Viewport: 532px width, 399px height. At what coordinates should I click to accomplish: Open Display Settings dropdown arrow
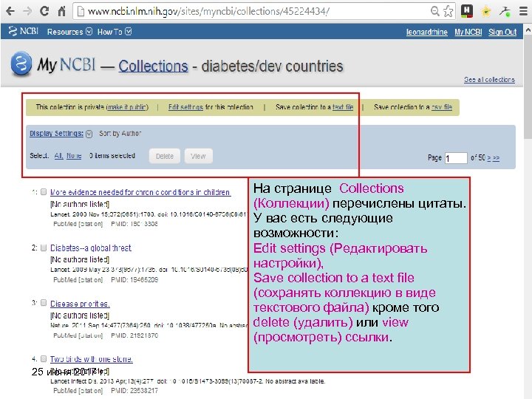coord(89,134)
